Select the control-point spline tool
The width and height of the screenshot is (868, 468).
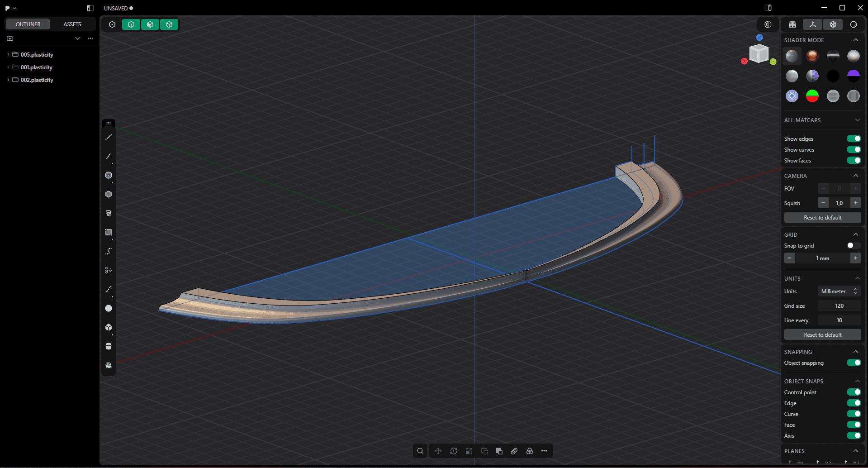pos(109,251)
